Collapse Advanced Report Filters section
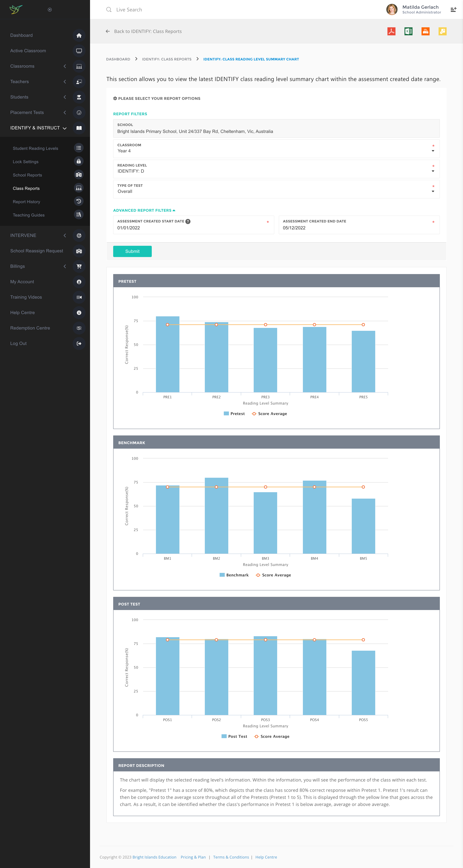The height and width of the screenshot is (868, 463). (144, 210)
